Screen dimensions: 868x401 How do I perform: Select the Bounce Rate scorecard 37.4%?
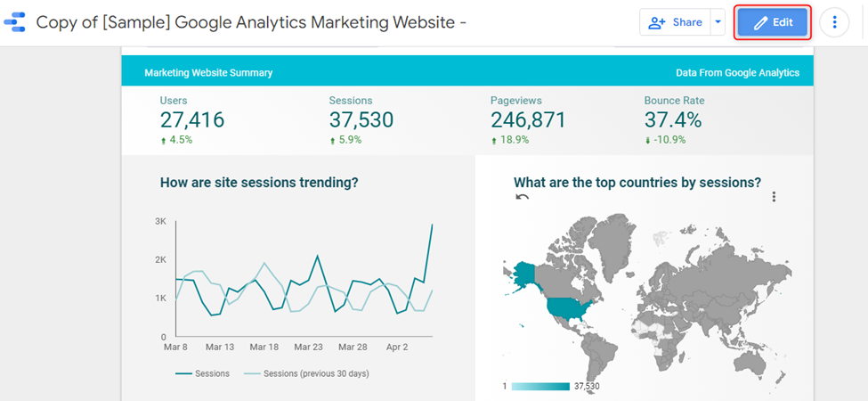point(673,119)
